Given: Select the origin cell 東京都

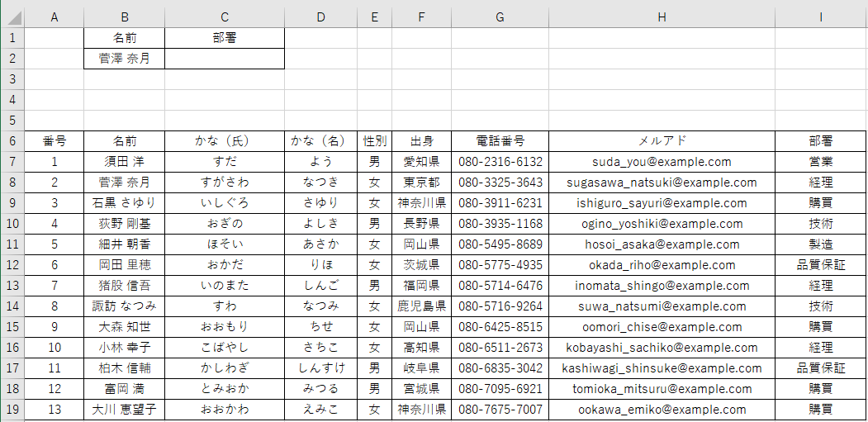Looking at the screenshot, I should 422,183.
